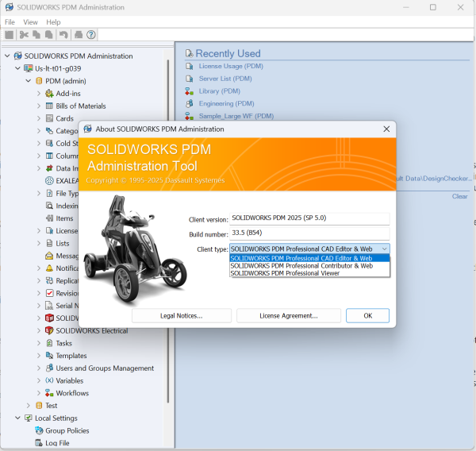Screen dimensions: 476x451
Task: Select SOLIDWORKS PDM Professional Viewer option
Action: point(309,273)
